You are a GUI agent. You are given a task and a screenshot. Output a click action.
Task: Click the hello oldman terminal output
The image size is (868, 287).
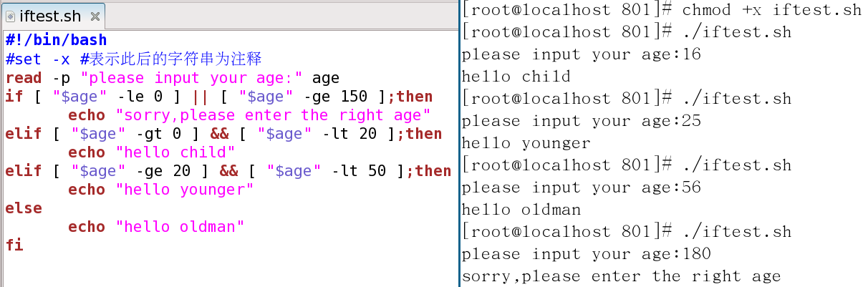click(521, 209)
